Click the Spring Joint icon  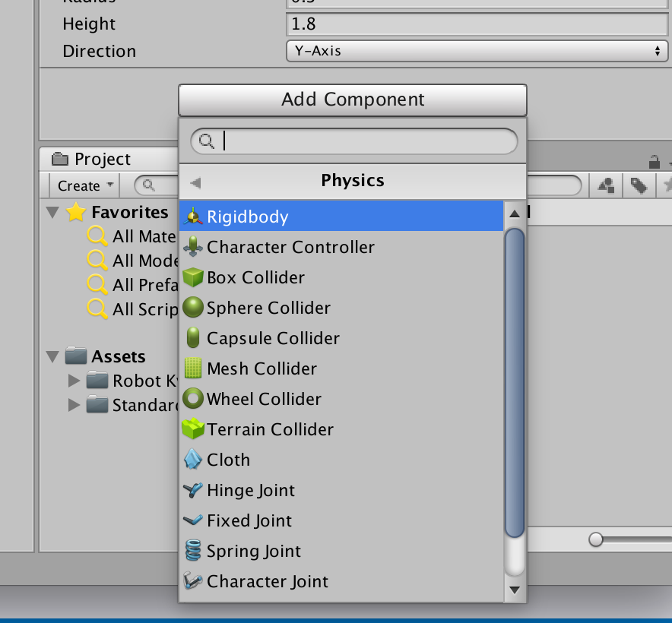coord(194,551)
